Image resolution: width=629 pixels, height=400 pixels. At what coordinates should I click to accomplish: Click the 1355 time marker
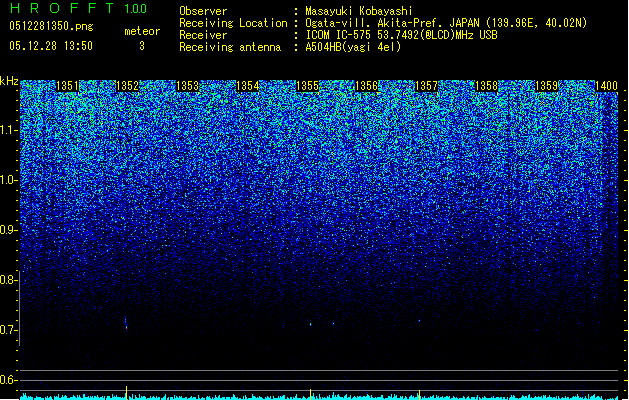[307, 86]
